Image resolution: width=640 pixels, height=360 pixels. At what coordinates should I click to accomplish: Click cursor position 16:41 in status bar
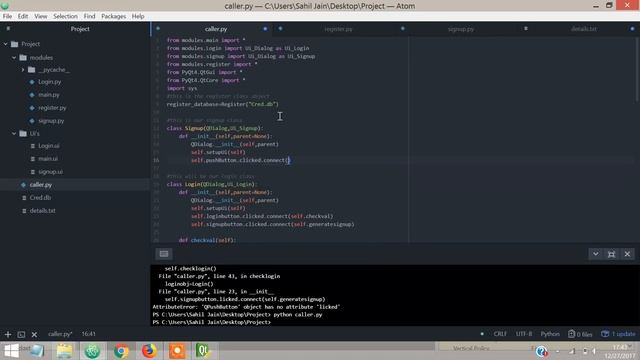(89, 334)
